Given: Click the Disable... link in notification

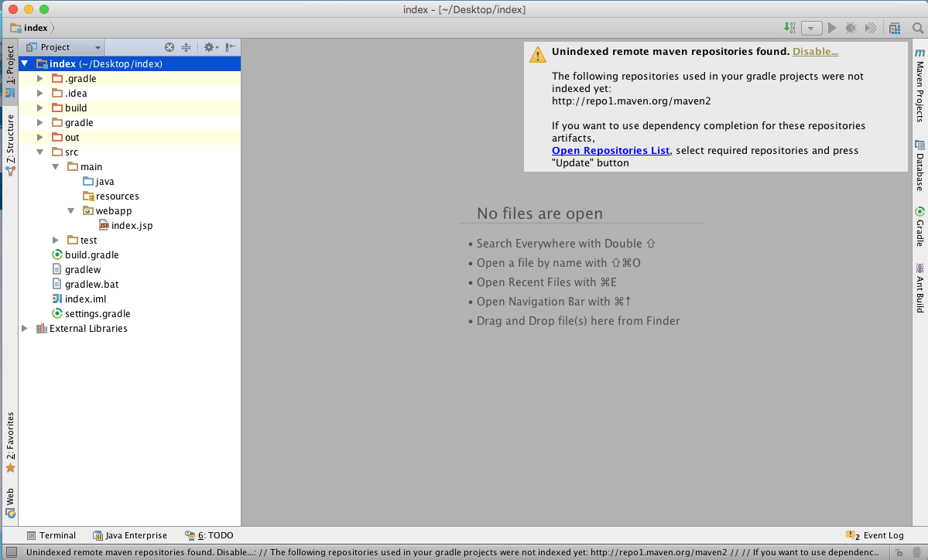Looking at the screenshot, I should tap(815, 52).
